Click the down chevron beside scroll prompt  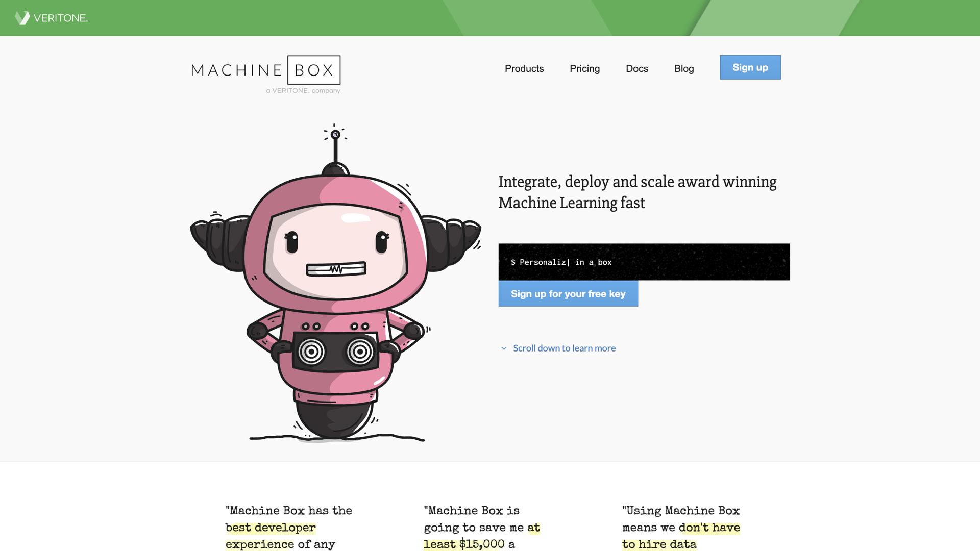(x=503, y=348)
